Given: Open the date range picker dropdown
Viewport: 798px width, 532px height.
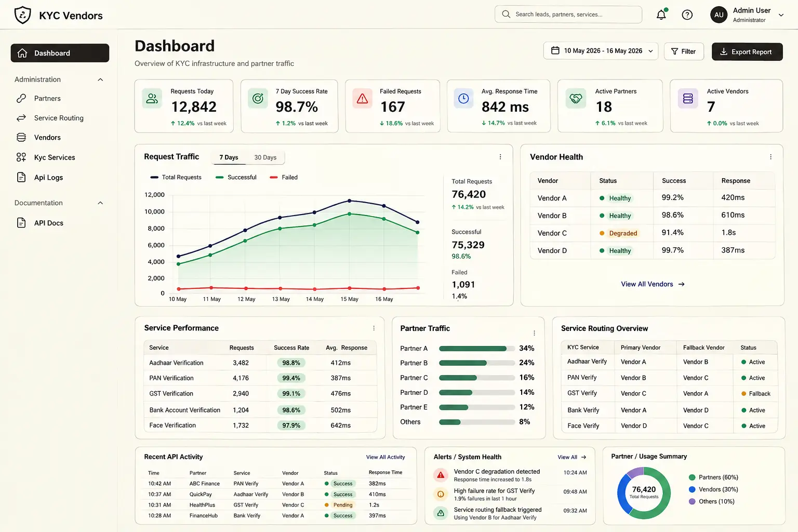Looking at the screenshot, I should pos(601,51).
